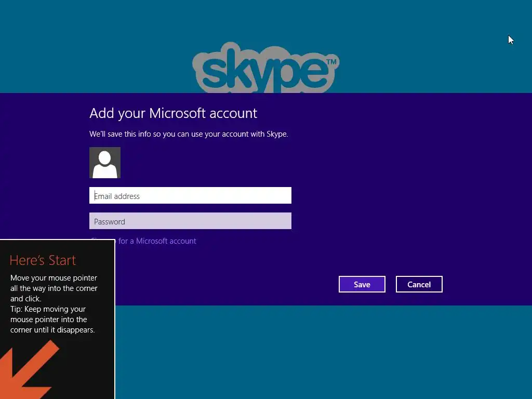The image size is (532, 399).
Task: Click the 'We'll save this info' description text
Action: click(x=189, y=134)
